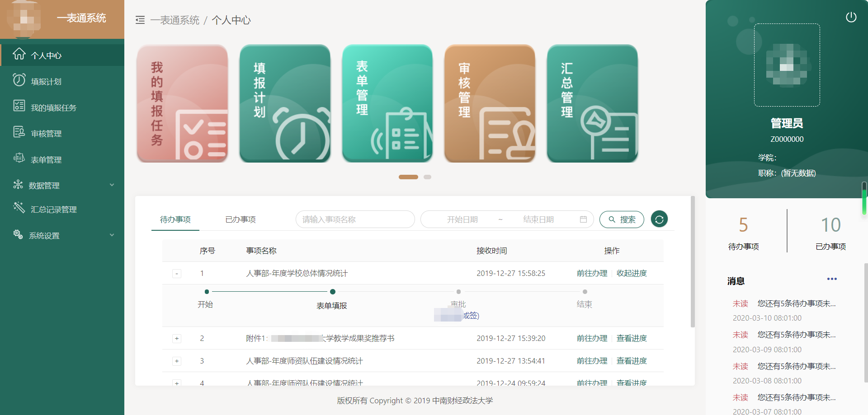Switch to the second carousel page indicator
The image size is (868, 415).
point(427,177)
